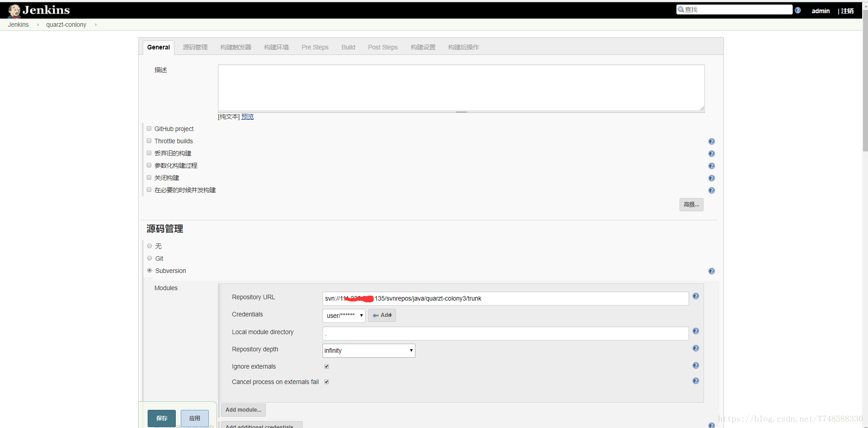Check the 参数化构建过程 option
868x428 pixels.
(x=149, y=165)
